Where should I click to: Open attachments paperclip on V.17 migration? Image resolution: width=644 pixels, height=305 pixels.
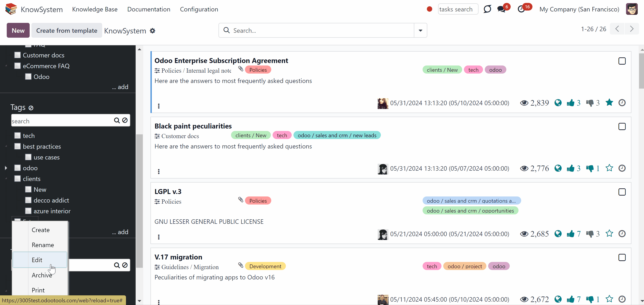(x=241, y=265)
